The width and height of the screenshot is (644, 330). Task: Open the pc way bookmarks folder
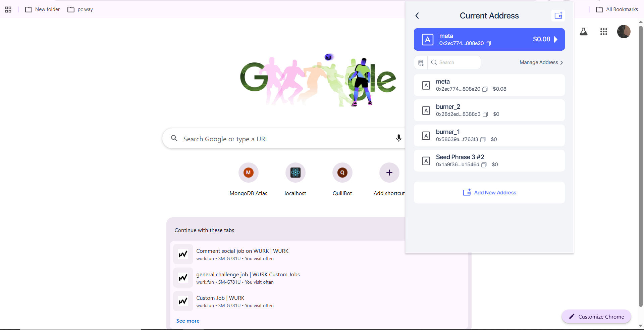80,9
